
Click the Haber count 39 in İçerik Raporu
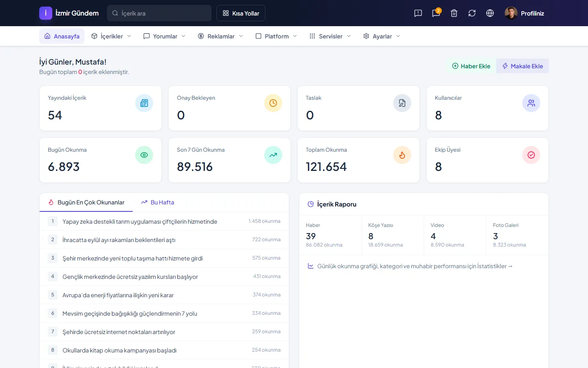point(311,236)
